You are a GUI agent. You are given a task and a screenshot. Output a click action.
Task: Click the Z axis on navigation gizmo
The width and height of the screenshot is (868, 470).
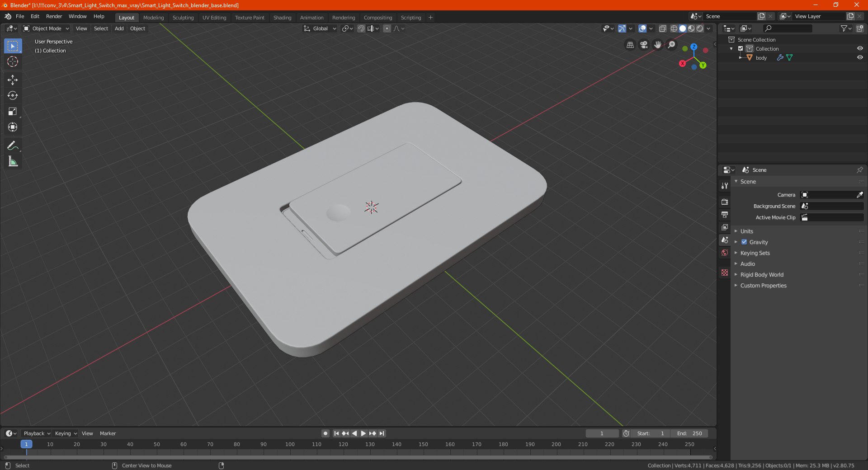[x=693, y=47]
